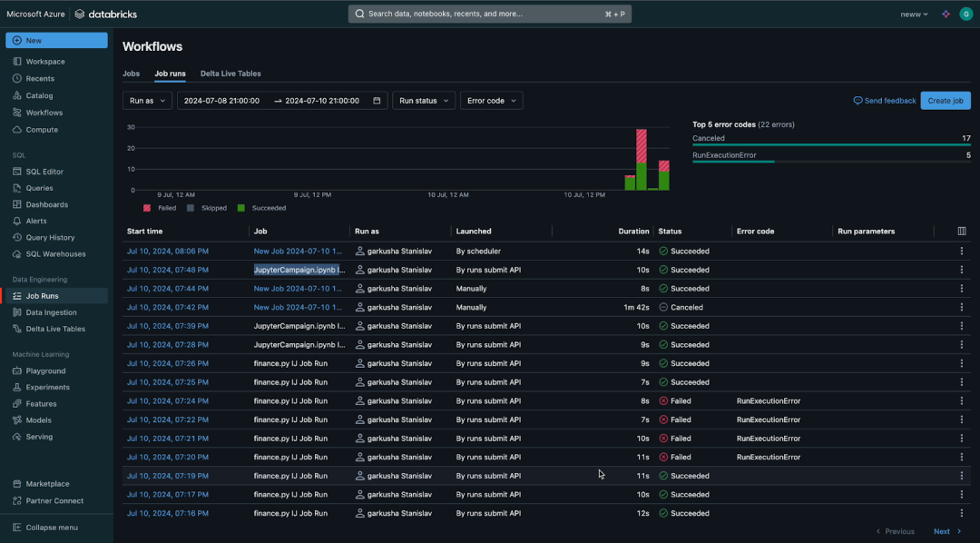Viewport: 980px width, 543px height.
Task: Switch to the Delta Live Tables tab
Action: (x=230, y=74)
